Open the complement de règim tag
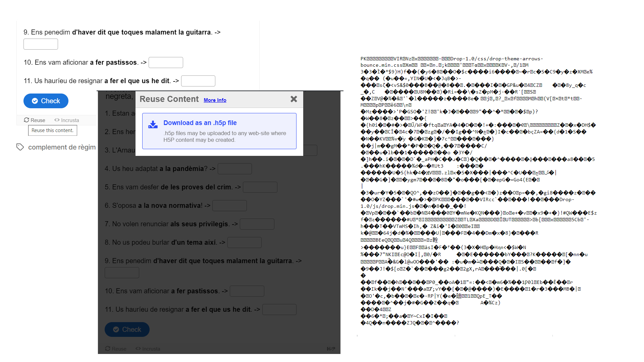Screen dimensions: 644x362 pos(62,147)
